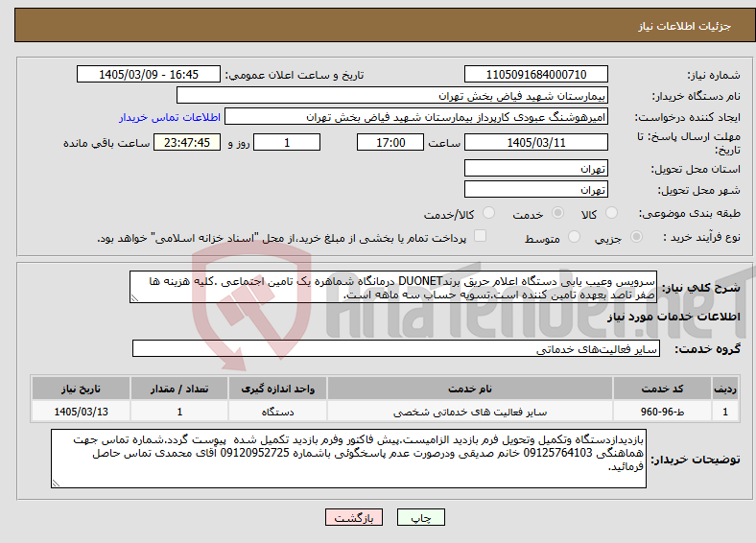Screen dimensions: 756x543
Task: Click the تاریخ نیاز column header
Action: [81, 389]
